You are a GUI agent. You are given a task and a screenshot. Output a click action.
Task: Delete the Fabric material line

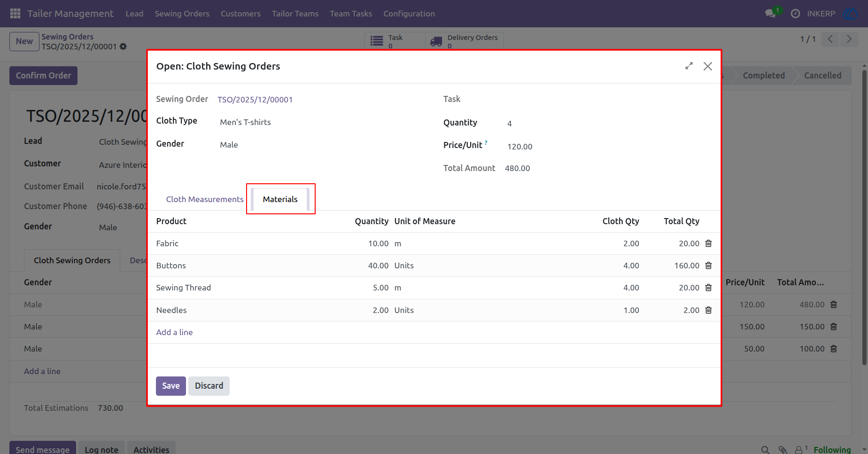[x=709, y=243]
